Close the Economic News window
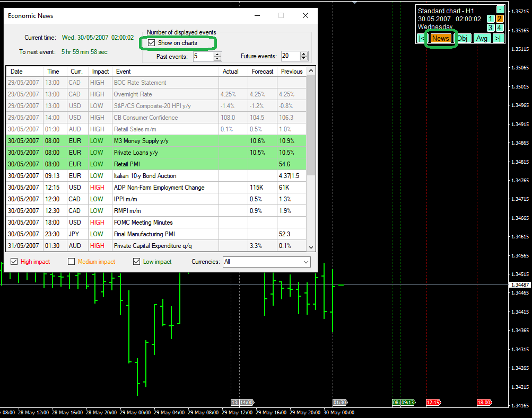Viewport: 532px width, 418px height. click(306, 15)
